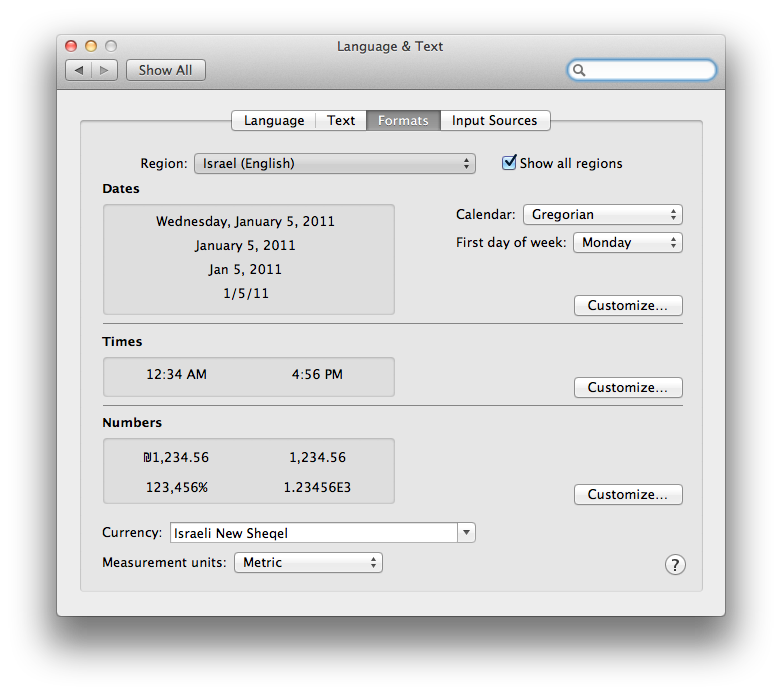
Task: Open the Measurement units dropdown
Action: click(x=308, y=562)
